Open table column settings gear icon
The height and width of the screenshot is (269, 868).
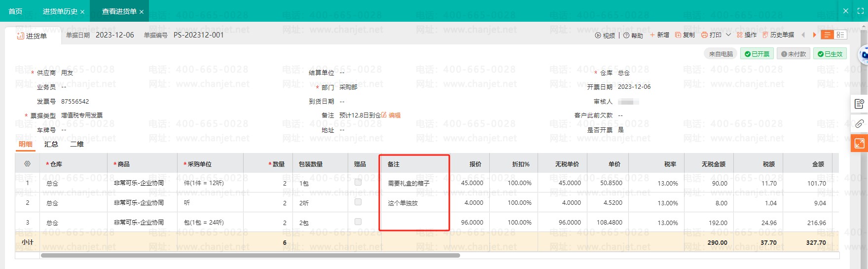(x=27, y=164)
